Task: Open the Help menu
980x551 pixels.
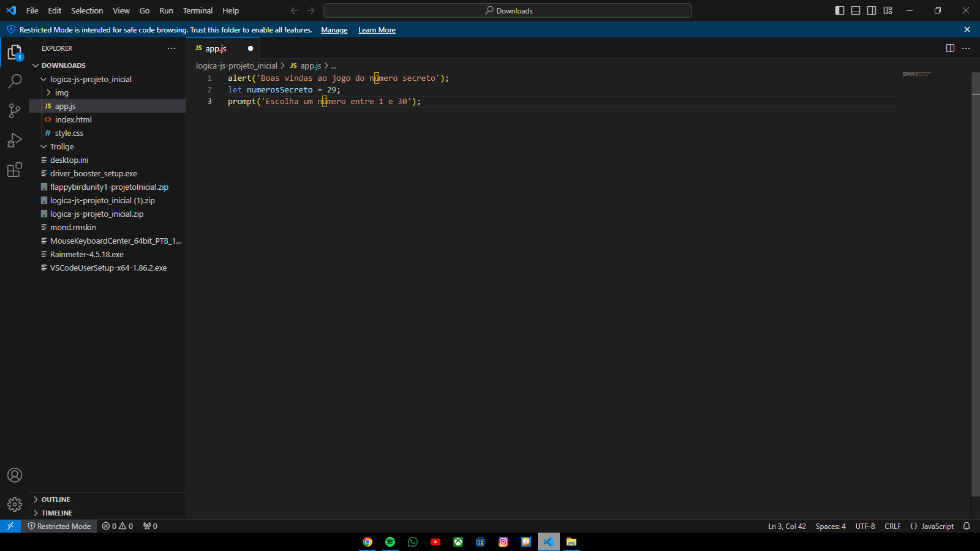Action: click(x=231, y=10)
